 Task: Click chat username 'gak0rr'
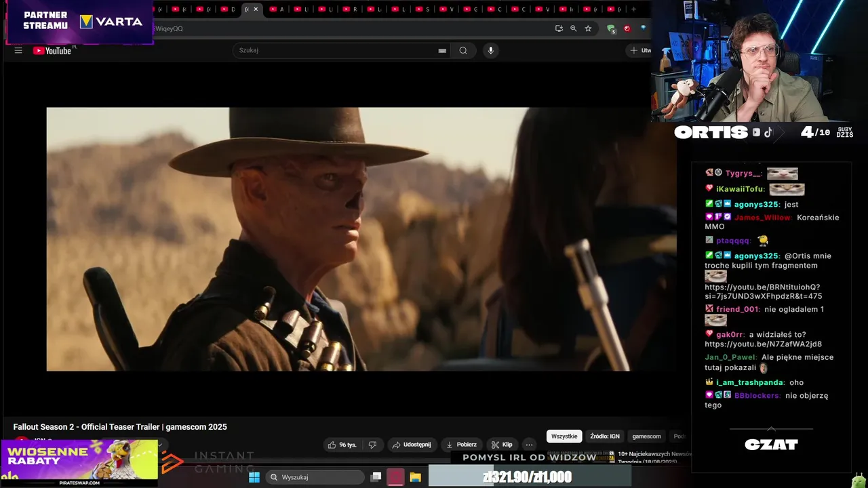pyautogui.click(x=730, y=334)
